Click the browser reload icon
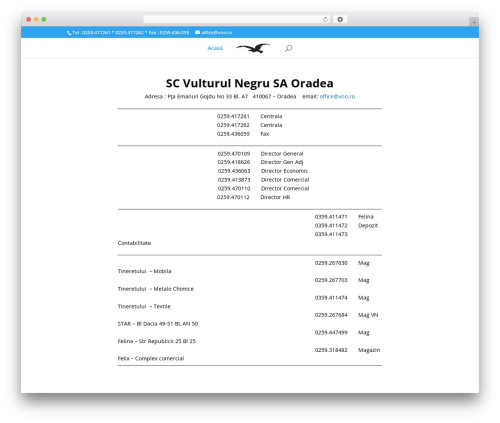 [325, 20]
